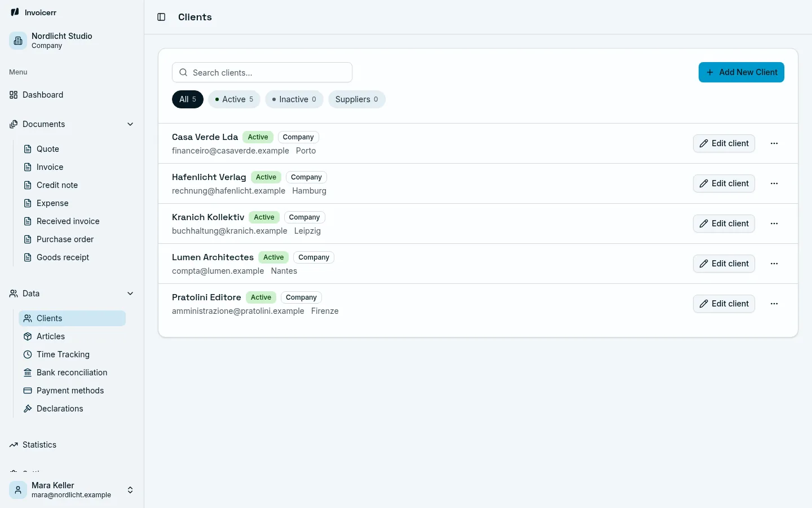This screenshot has height=508, width=812.
Task: Click the Leipzig city text
Action: pos(307,231)
